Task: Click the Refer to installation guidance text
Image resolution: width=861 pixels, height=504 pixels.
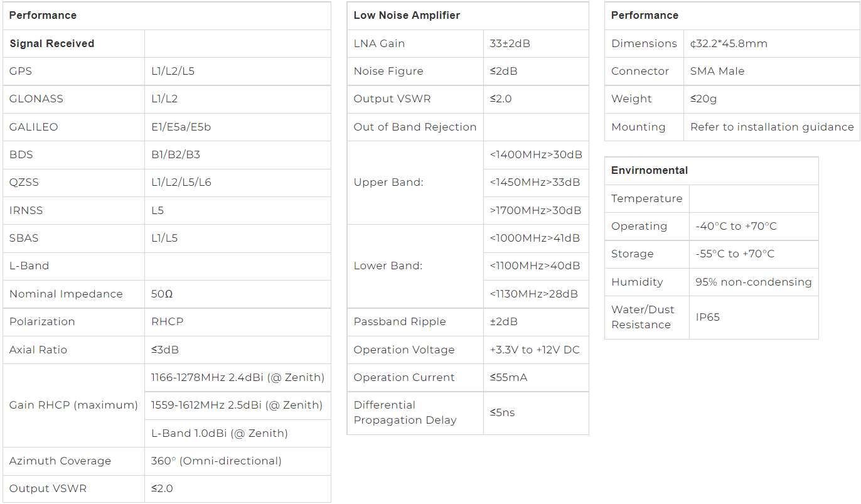Action: click(772, 127)
